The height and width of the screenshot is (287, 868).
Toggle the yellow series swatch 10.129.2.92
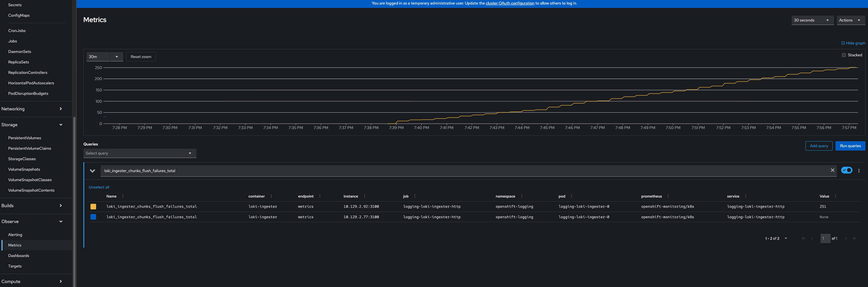(x=93, y=206)
